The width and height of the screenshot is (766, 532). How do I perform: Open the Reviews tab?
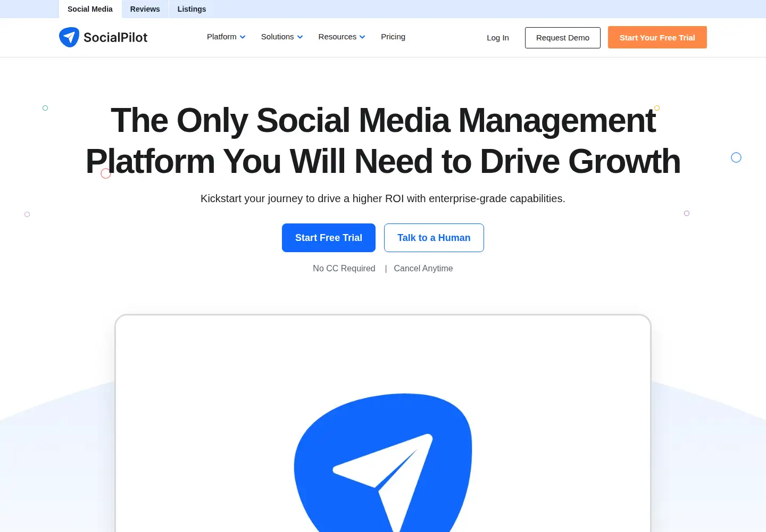coord(145,9)
